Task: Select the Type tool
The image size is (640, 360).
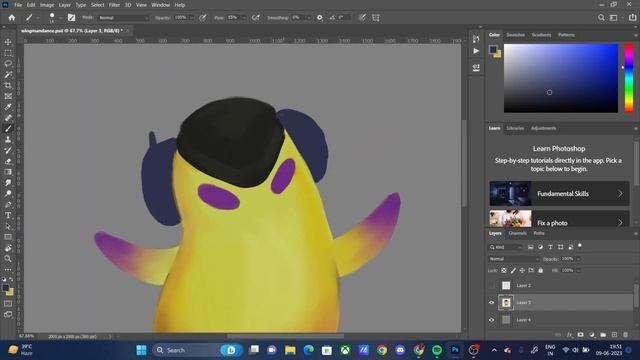Action: (x=8, y=215)
